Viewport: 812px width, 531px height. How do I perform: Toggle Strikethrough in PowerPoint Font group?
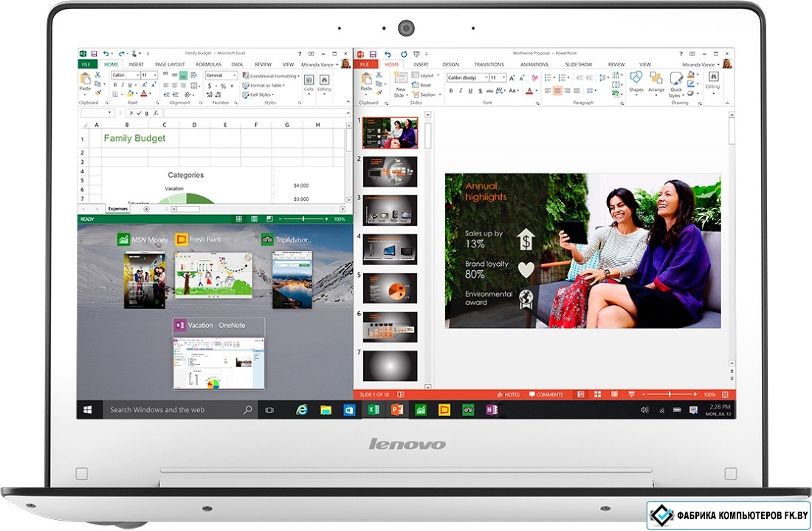pos(489,91)
